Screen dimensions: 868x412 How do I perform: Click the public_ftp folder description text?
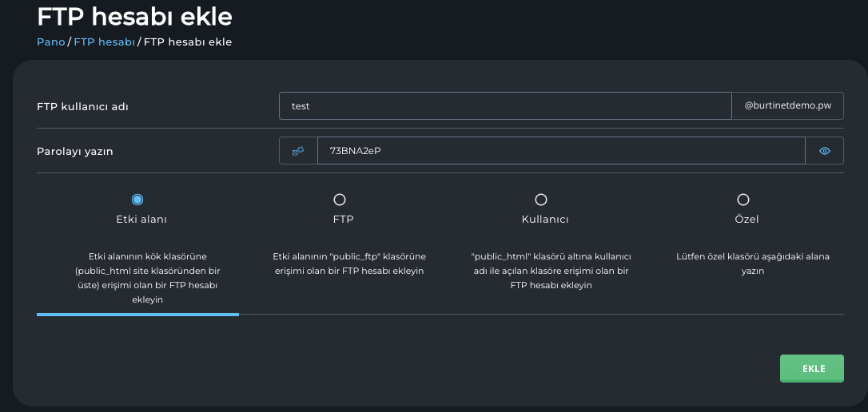click(x=349, y=263)
